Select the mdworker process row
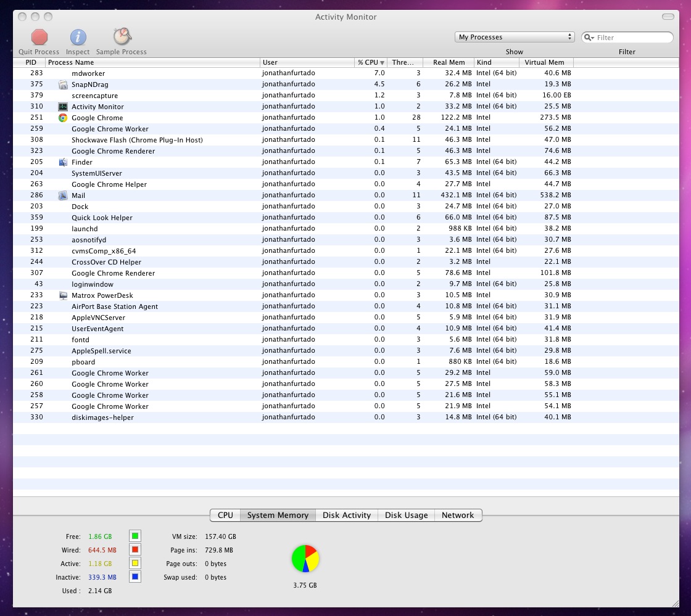 [346, 73]
